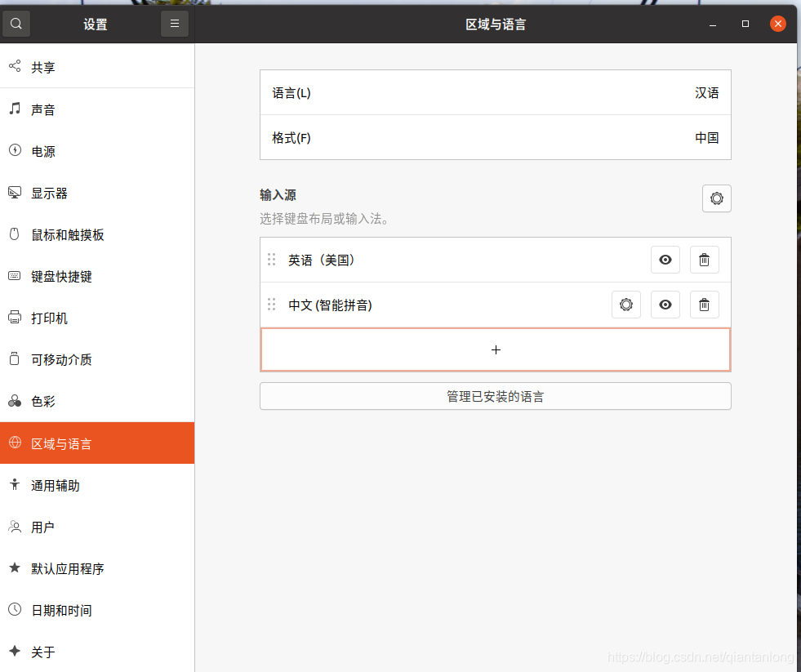Open 键盘快捷键 settings
Viewport: 801px width, 672px height.
point(97,277)
